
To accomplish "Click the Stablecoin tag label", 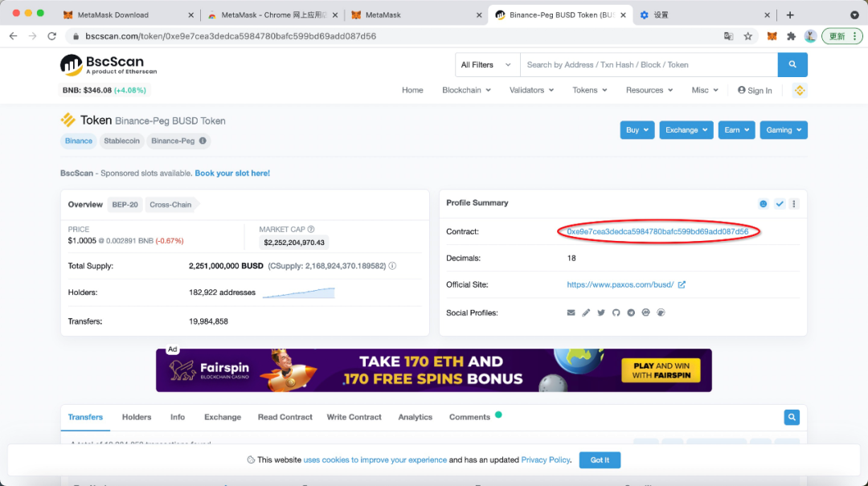I will point(122,141).
